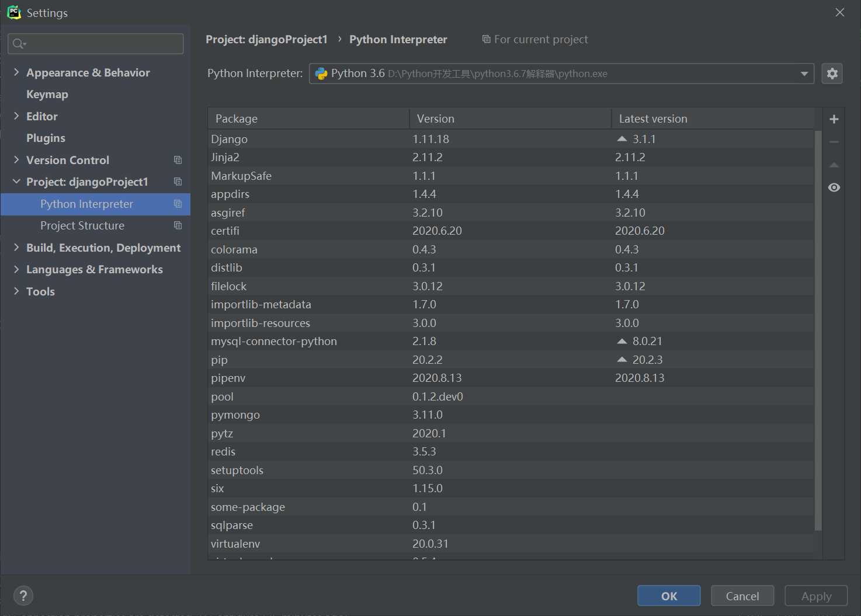
Task: Expand Appearance & Behavior section
Action: tap(16, 72)
